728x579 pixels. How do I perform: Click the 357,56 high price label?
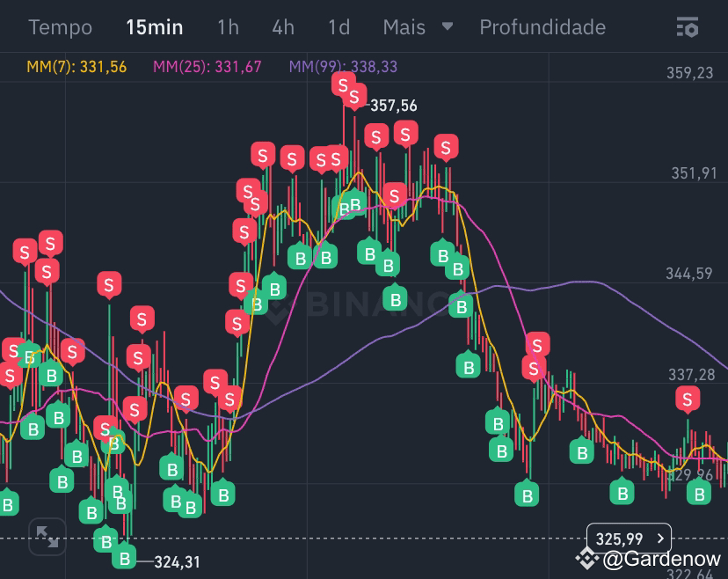(391, 106)
